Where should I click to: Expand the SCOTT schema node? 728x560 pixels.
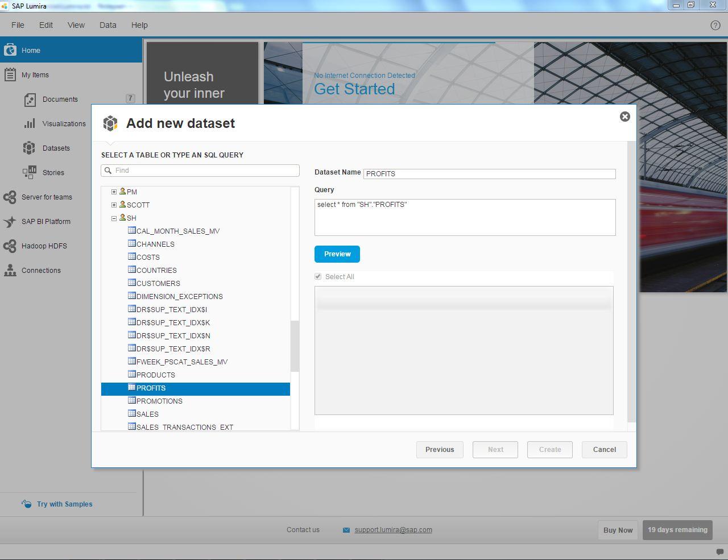point(114,205)
